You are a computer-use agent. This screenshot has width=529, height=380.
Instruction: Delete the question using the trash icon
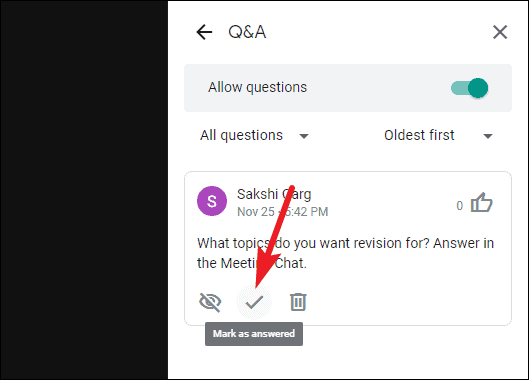(298, 302)
